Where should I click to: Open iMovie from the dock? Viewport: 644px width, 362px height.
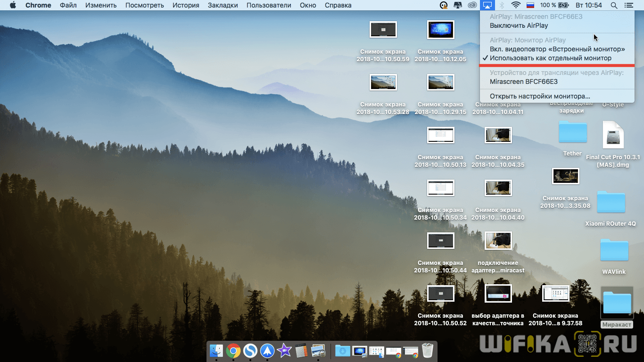[x=284, y=351]
